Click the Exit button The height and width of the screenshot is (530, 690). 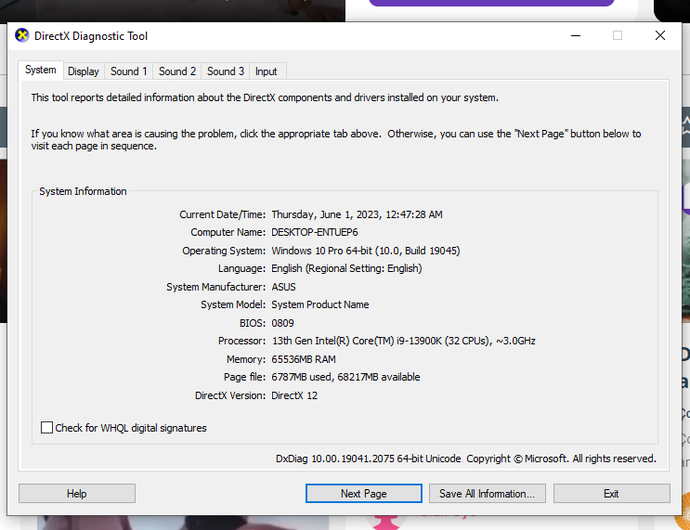point(611,493)
